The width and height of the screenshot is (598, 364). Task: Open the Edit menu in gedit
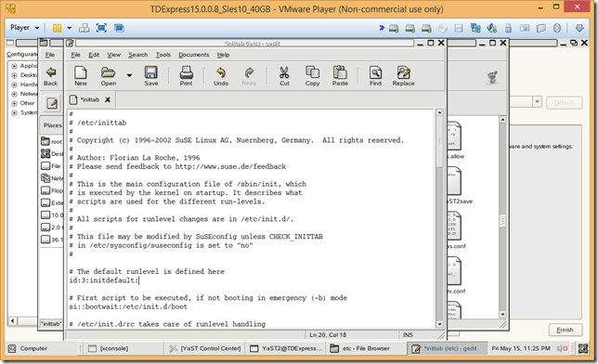click(x=94, y=55)
